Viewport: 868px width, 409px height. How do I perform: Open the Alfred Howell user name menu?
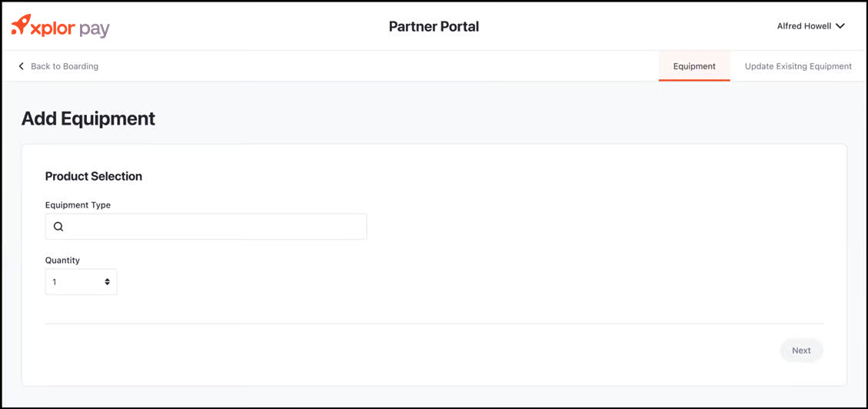coord(803,26)
